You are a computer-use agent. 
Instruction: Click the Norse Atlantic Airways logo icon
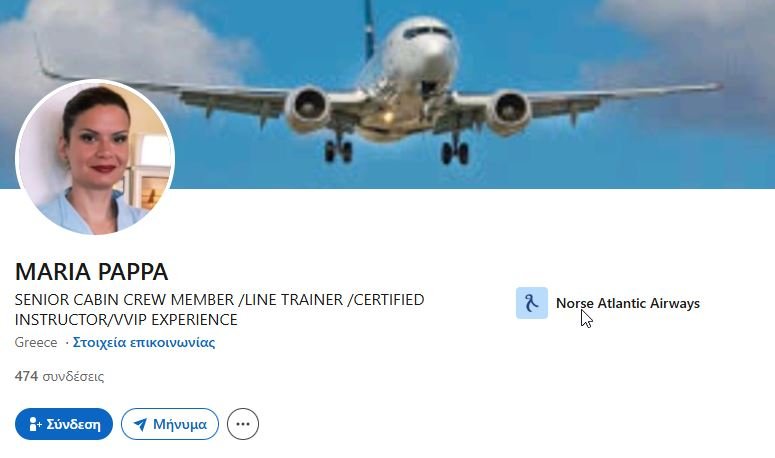(532, 303)
